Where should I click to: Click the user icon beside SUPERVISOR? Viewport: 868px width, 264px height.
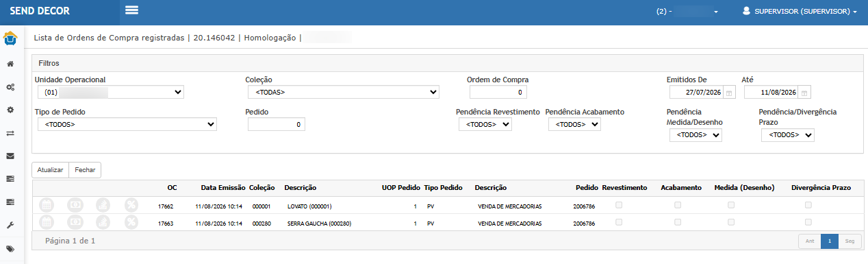click(746, 12)
